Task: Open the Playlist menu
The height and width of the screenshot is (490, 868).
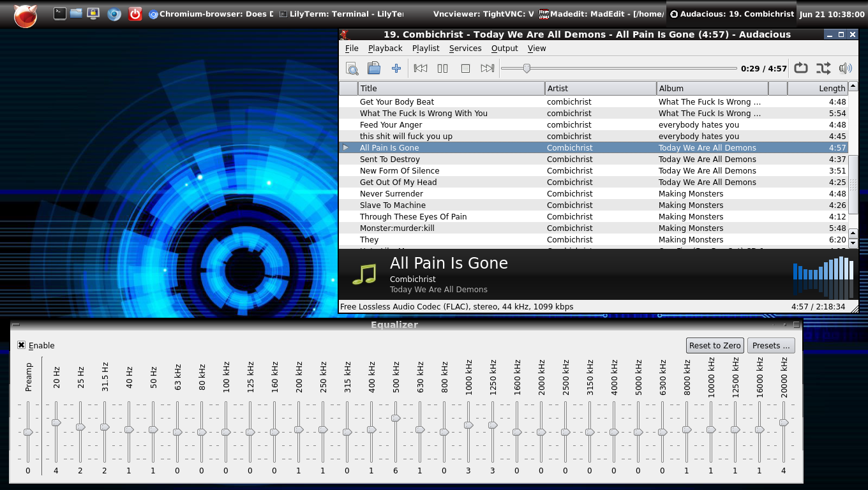Action: click(426, 48)
